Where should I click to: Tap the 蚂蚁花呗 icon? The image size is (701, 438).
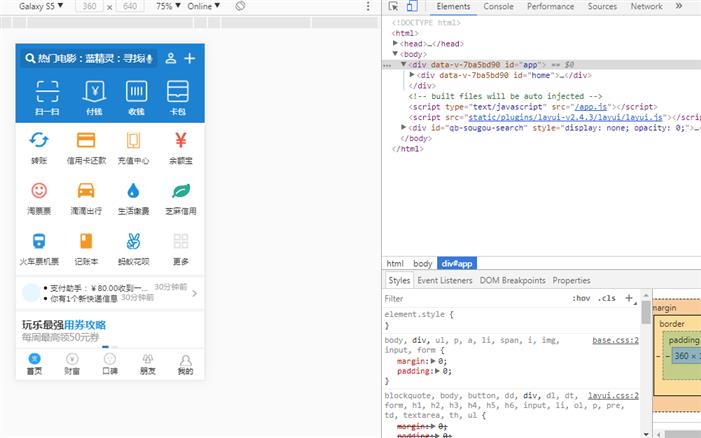[x=133, y=241]
